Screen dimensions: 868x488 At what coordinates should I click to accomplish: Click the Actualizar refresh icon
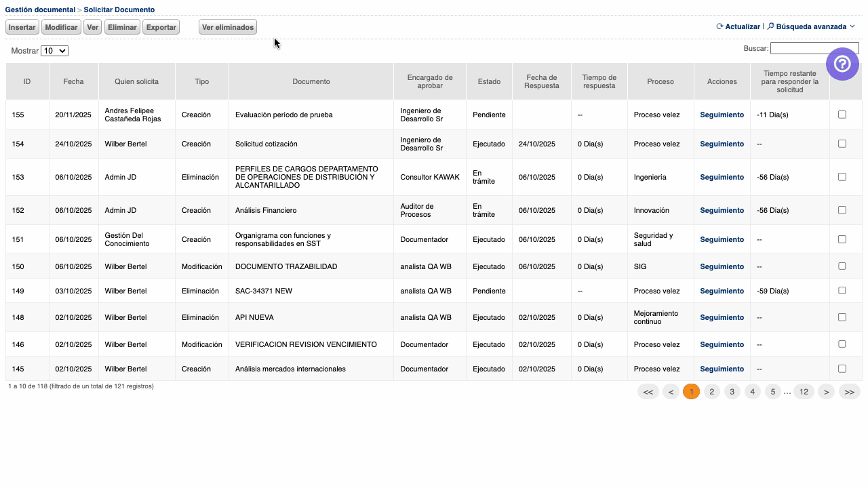tap(719, 26)
